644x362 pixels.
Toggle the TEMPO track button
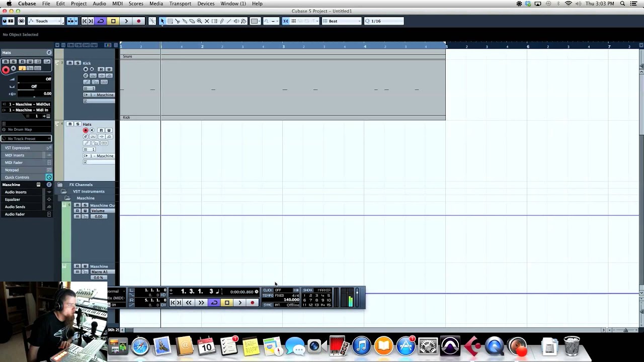tap(268, 296)
